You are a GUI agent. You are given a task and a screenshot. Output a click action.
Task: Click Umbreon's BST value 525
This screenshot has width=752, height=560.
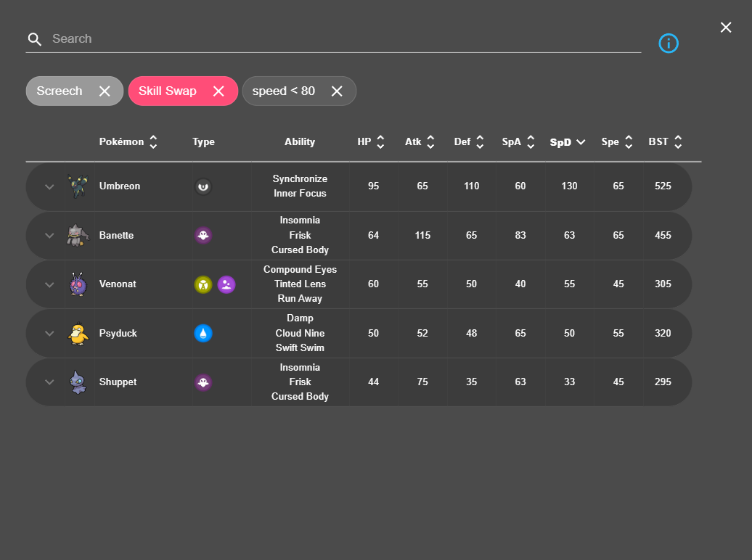point(663,186)
